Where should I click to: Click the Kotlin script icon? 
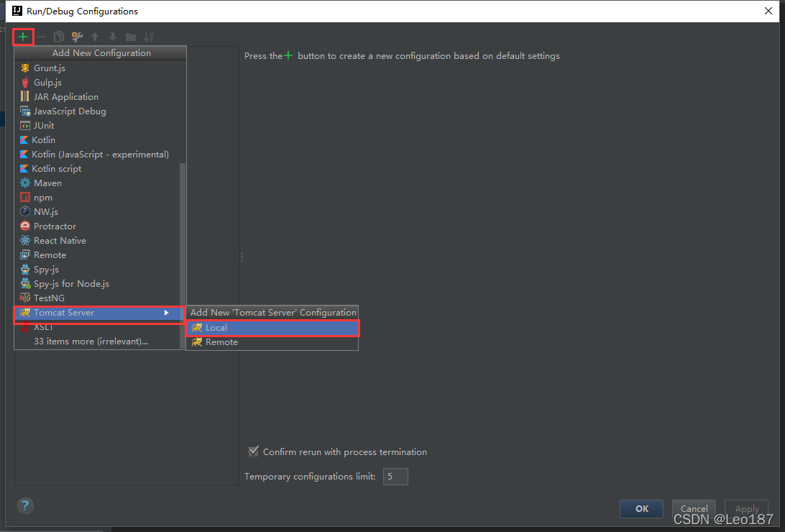pos(24,169)
